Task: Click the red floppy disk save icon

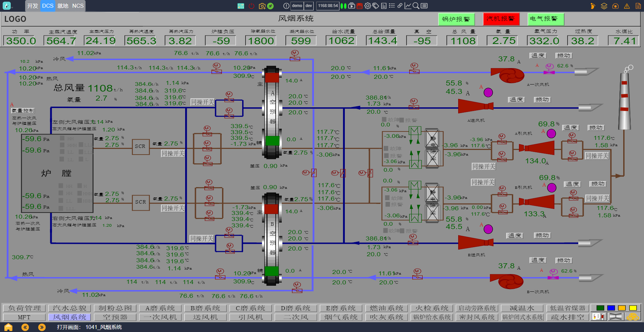Action: coord(360,6)
